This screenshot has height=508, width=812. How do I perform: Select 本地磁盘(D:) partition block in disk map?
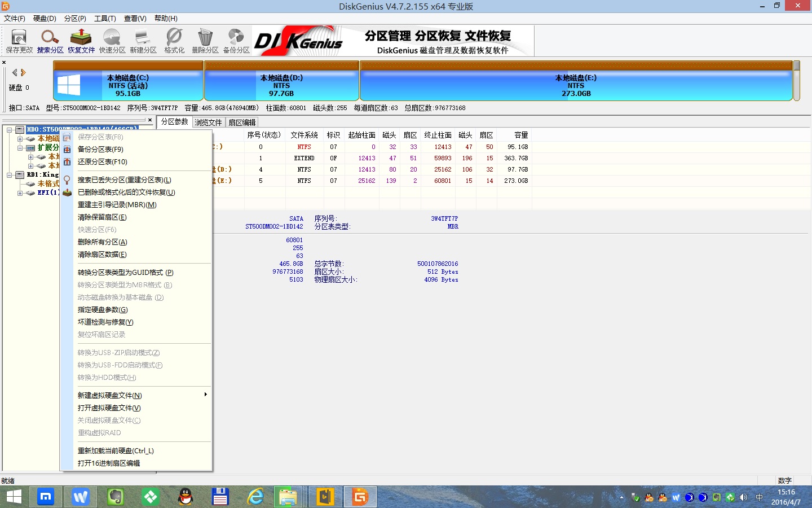click(281, 81)
